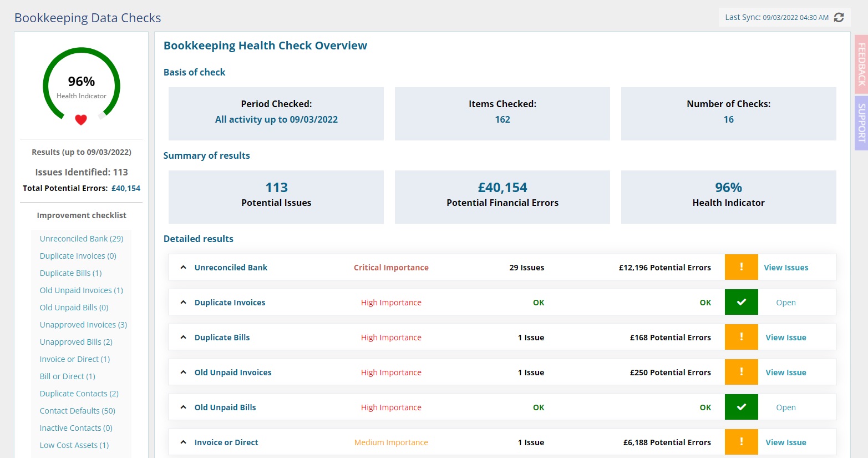
Task: Click '£12,196 Potential Errors' text
Action: [x=665, y=268]
